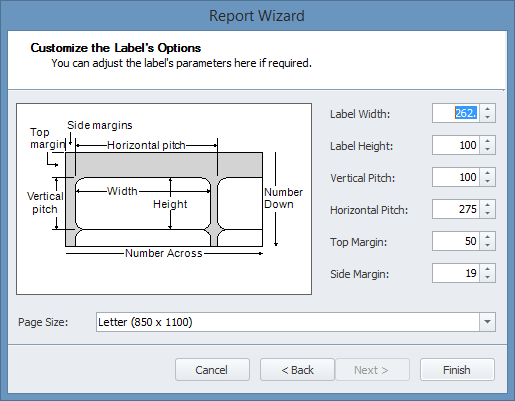The width and height of the screenshot is (515, 401).
Task: Increase the Top Margin spinner
Action: (x=488, y=237)
